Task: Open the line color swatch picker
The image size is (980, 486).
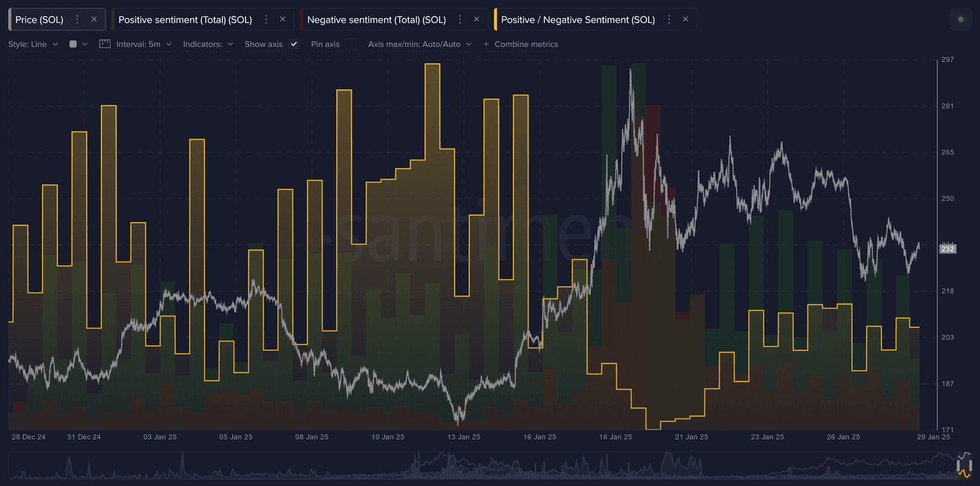Action: point(78,44)
